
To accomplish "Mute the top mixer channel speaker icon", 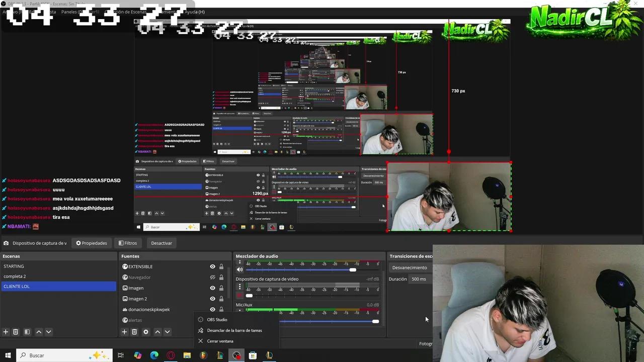I will 239,270.
